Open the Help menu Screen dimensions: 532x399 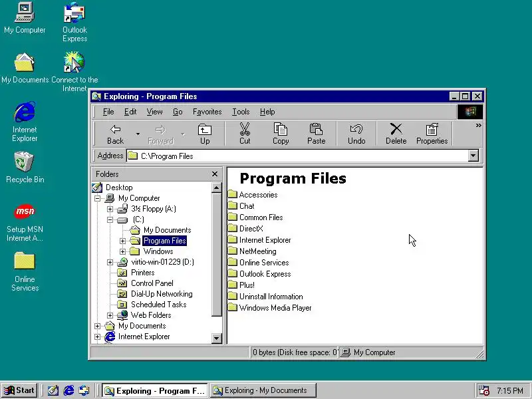[x=267, y=112]
